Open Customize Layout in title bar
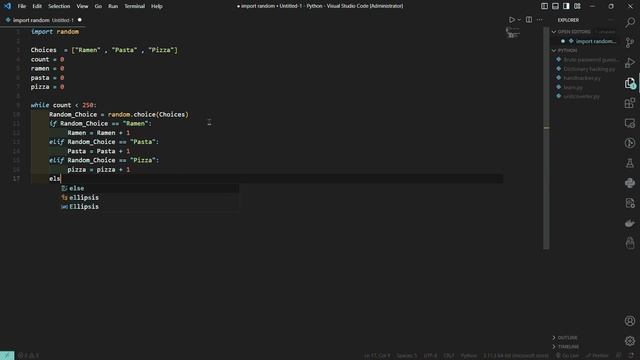Image resolution: width=640 pixels, height=360 pixels. 577,6
